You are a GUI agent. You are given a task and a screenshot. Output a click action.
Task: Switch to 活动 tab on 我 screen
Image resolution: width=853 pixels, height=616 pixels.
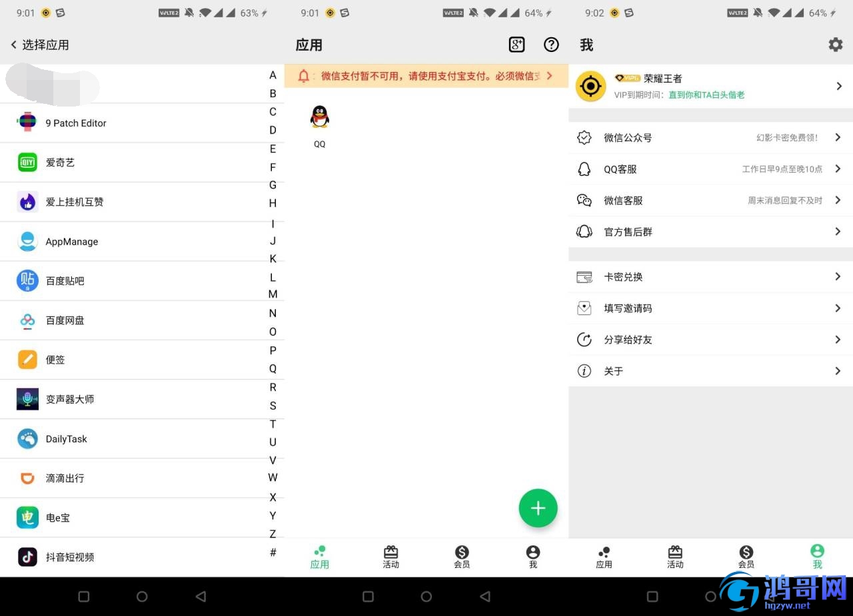[x=675, y=557]
